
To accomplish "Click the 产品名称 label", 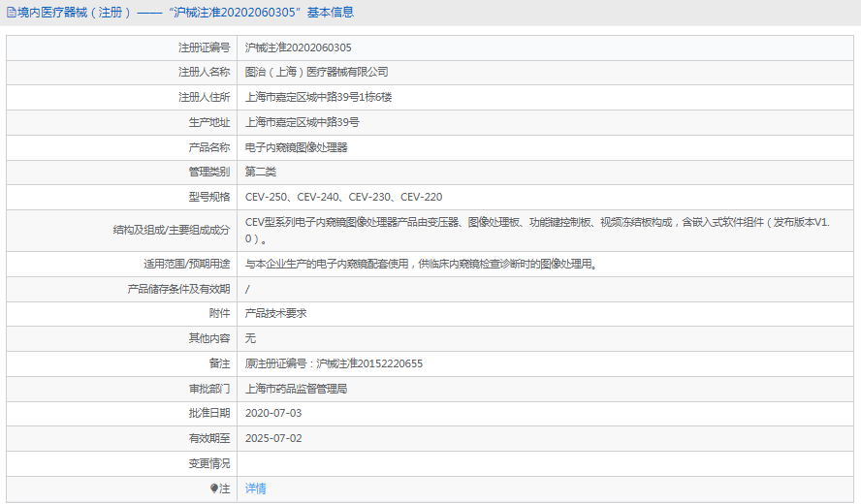I will click(x=209, y=147).
